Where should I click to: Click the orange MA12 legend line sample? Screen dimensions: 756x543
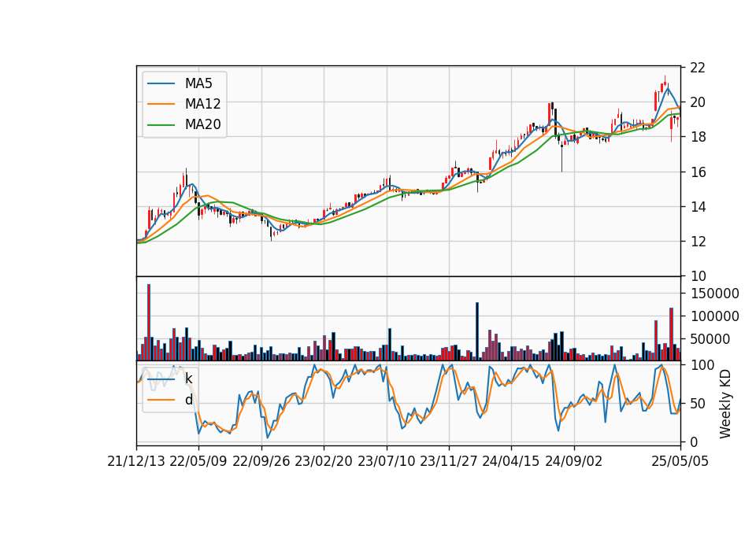pyautogui.click(x=161, y=104)
